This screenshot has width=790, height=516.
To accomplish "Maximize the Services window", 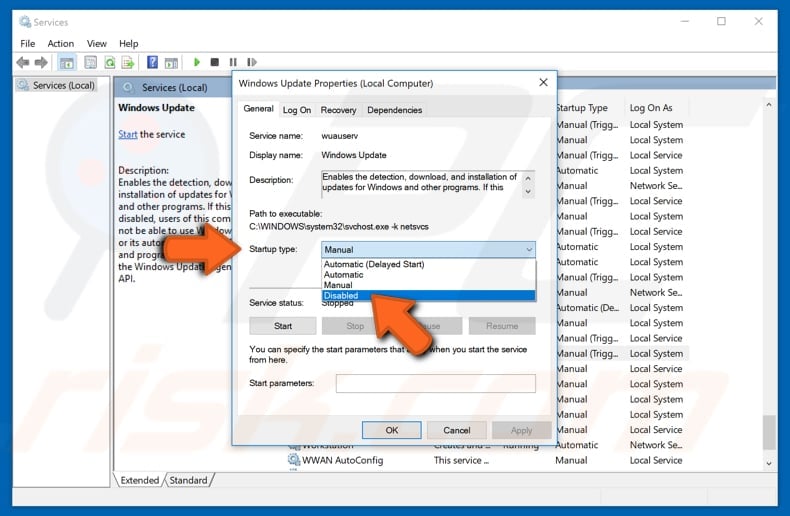I will point(721,21).
